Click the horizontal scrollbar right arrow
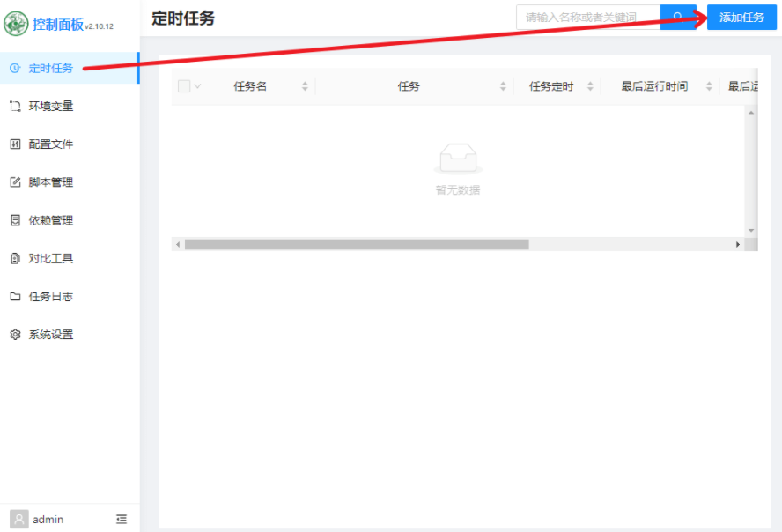The height and width of the screenshot is (532, 782). tap(738, 244)
